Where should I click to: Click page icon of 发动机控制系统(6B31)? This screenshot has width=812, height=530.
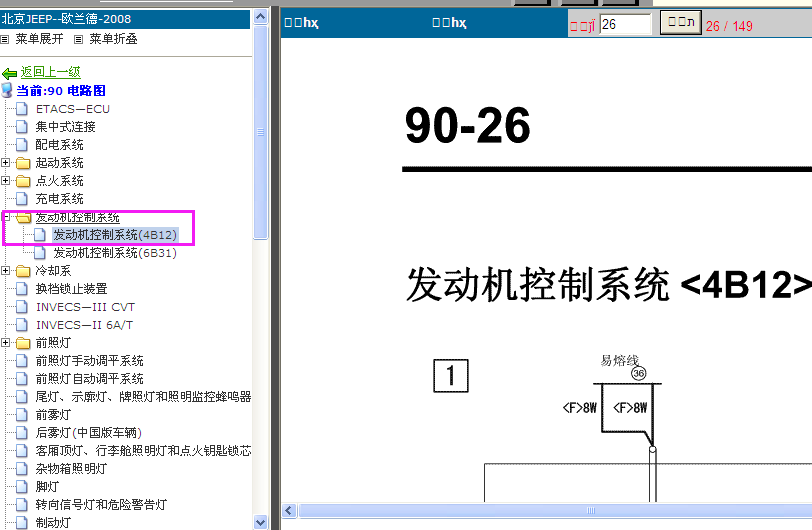(40, 253)
